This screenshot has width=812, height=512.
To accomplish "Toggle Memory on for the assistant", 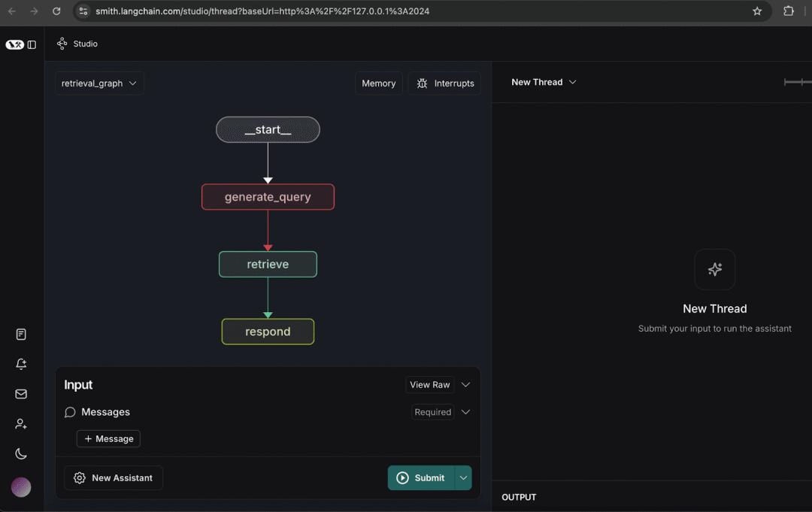I will coord(378,83).
